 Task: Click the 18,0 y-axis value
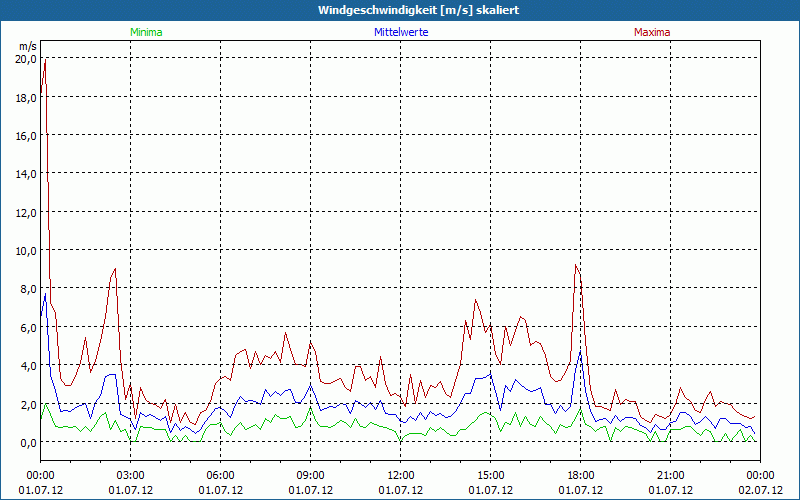[x=26, y=97]
